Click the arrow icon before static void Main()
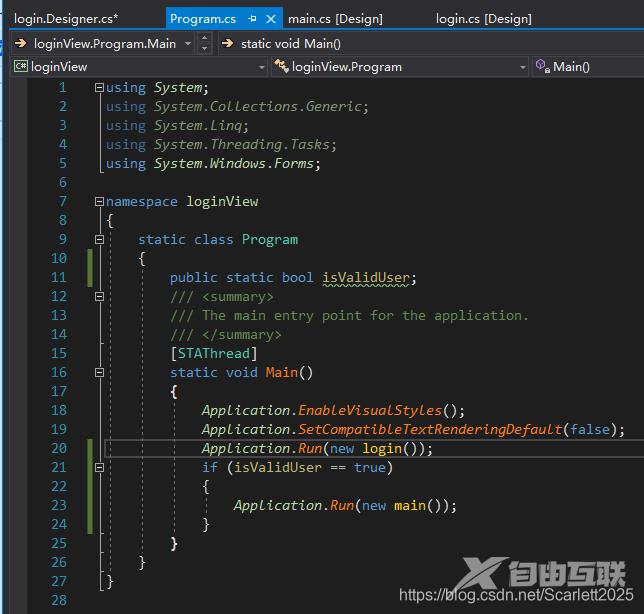This screenshot has width=644, height=614. (x=227, y=43)
